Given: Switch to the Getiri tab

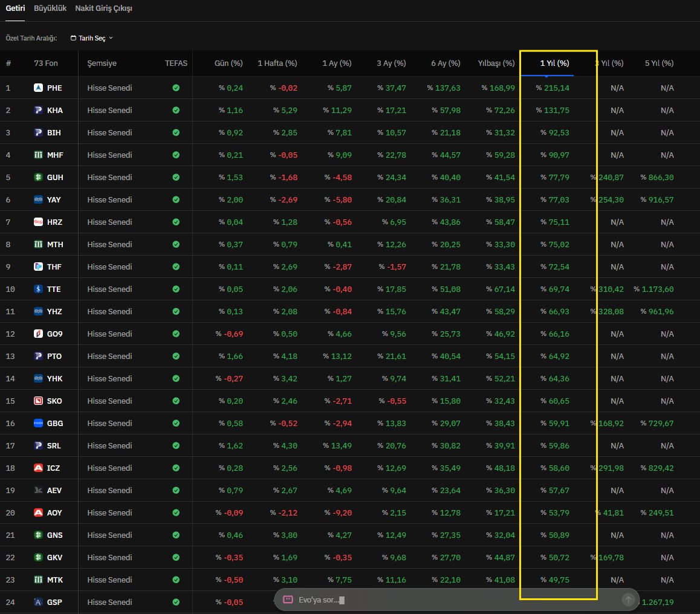Looking at the screenshot, I should click(15, 8).
